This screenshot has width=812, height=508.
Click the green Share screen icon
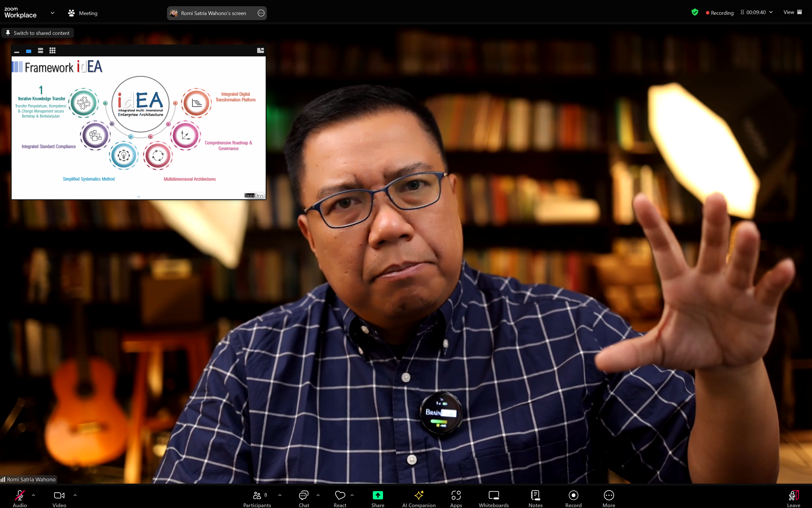[x=378, y=495]
